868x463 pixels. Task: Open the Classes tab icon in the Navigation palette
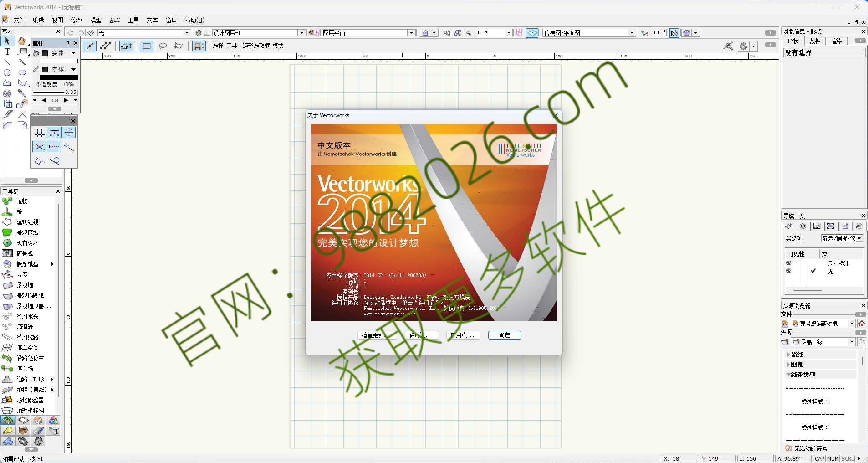point(789,226)
